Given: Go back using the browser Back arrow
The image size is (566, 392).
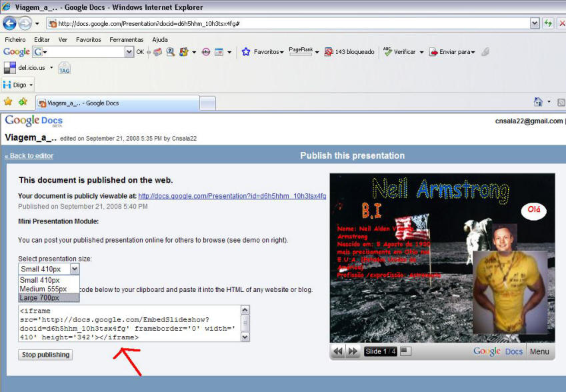Looking at the screenshot, I should pyautogui.click(x=10, y=23).
